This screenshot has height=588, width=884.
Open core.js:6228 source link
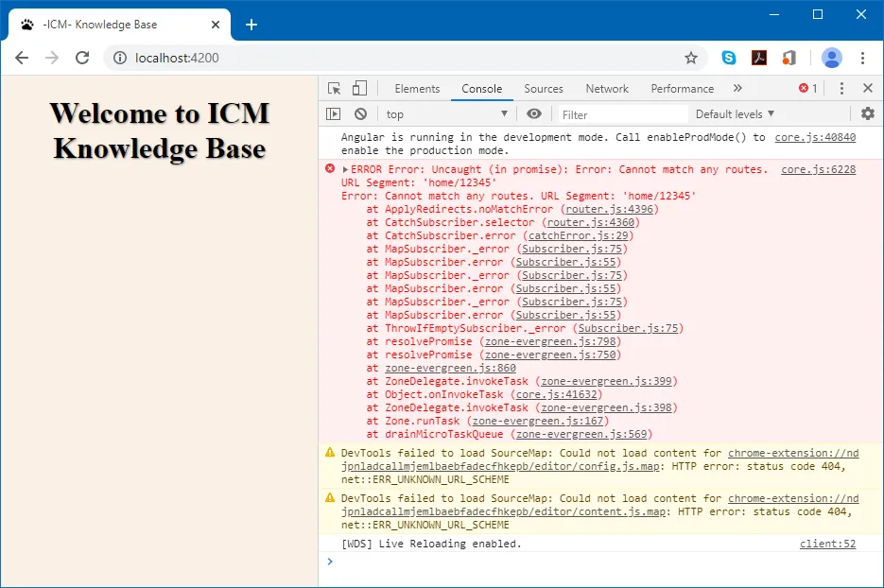[818, 169]
